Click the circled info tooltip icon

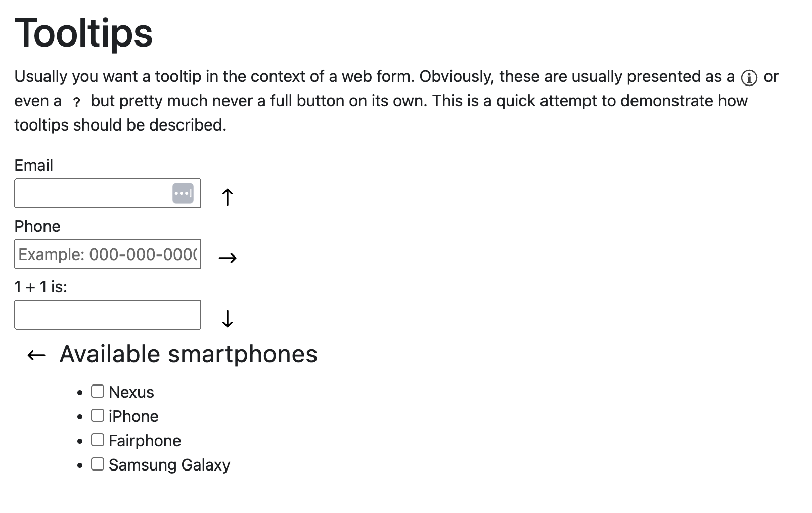coord(750,77)
